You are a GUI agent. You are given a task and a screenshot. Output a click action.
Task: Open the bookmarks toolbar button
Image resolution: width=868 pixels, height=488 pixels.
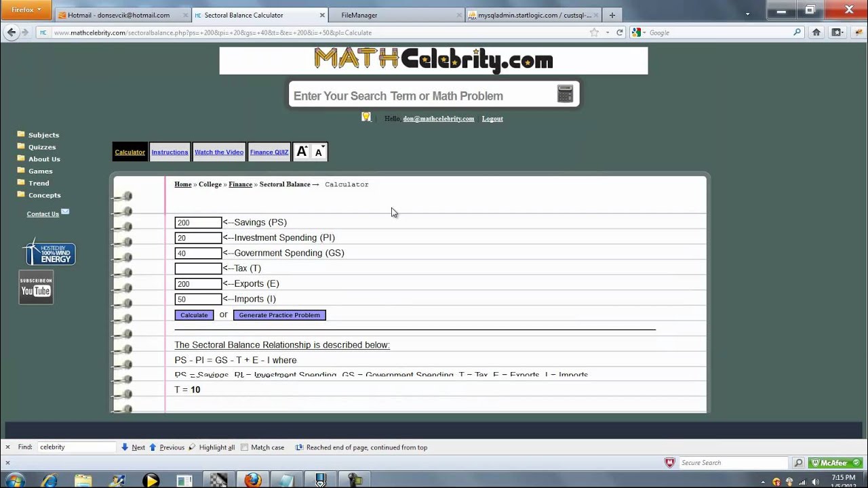837,33
